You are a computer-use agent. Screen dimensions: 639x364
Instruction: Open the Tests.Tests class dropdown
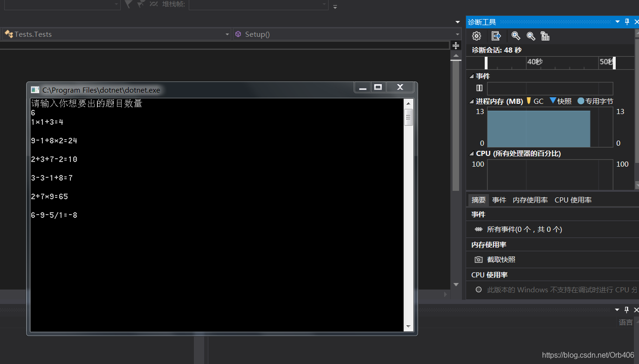[x=227, y=34]
